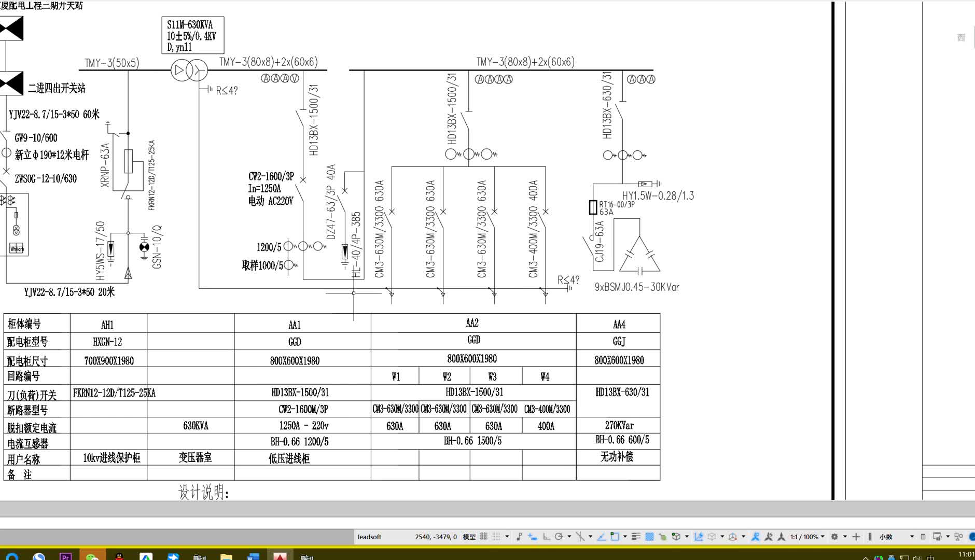Click gizmo icon in status bar
975x560 pixels.
[x=733, y=537]
